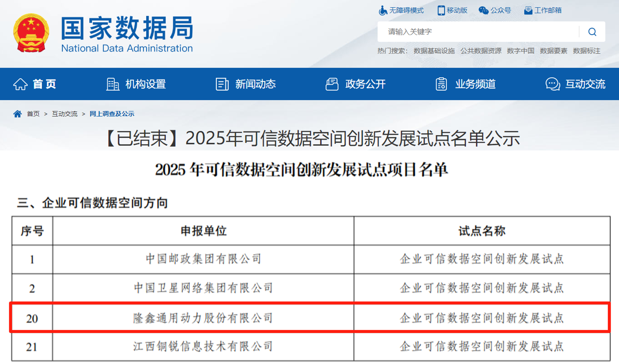The image size is (619, 364).
Task: Click the document icon beside 新闻动态
Action: pos(222,84)
